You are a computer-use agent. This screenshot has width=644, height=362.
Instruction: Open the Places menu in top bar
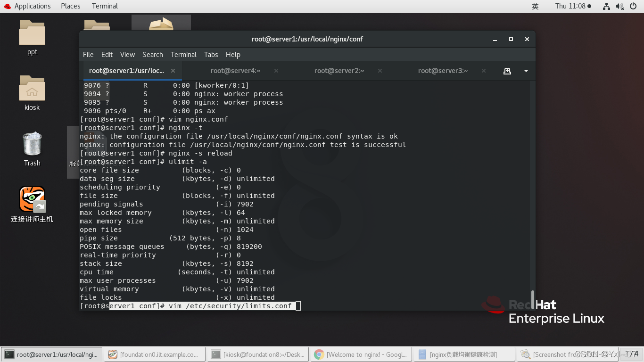pyautogui.click(x=71, y=6)
